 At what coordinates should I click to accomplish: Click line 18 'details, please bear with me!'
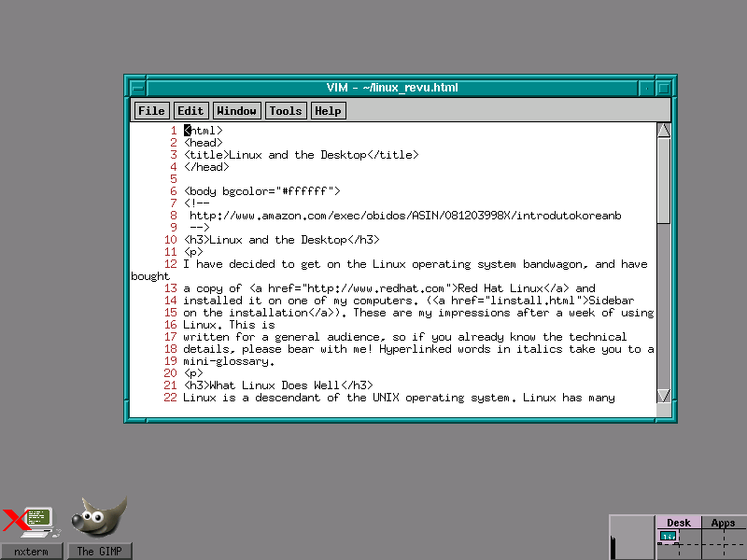tap(418, 349)
